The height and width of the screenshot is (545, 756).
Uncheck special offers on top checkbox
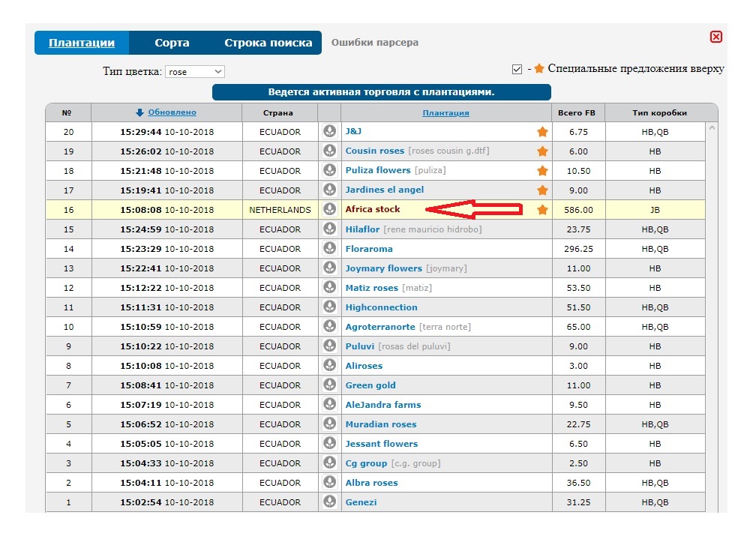click(517, 69)
